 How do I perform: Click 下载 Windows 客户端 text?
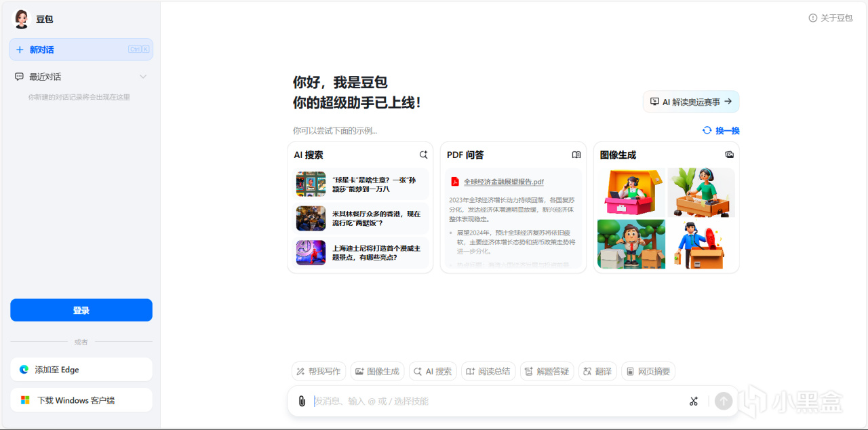tap(76, 400)
